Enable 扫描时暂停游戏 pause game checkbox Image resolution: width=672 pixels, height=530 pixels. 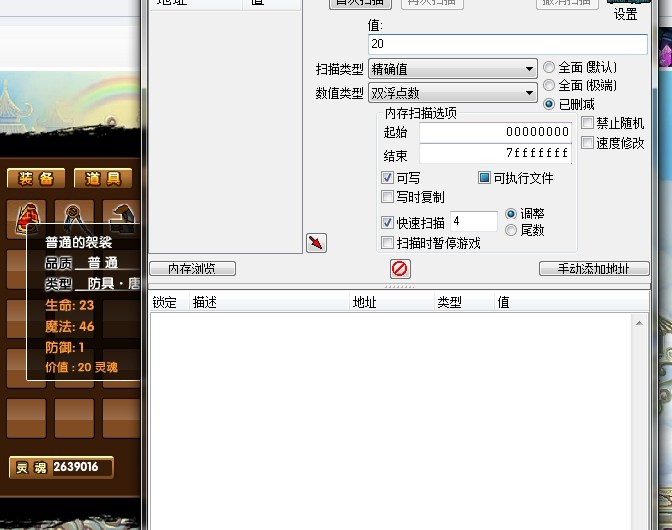click(387, 243)
